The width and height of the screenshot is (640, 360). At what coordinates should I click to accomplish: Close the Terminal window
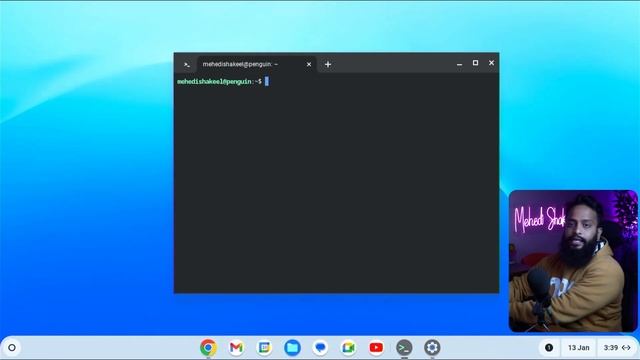491,63
